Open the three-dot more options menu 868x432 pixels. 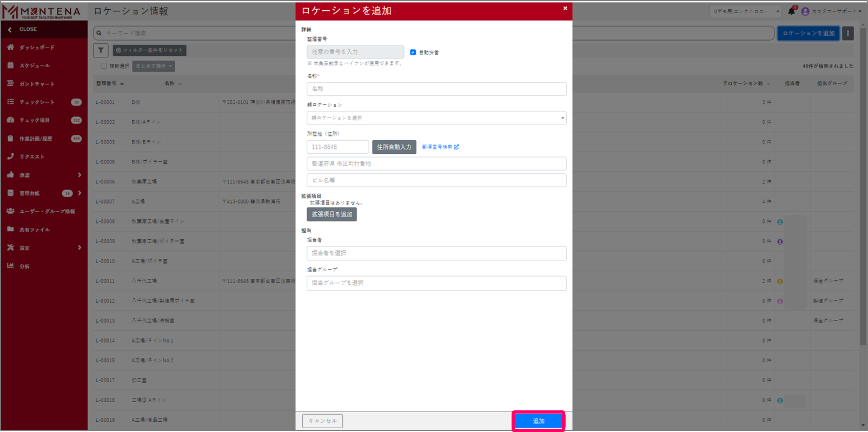(x=847, y=34)
